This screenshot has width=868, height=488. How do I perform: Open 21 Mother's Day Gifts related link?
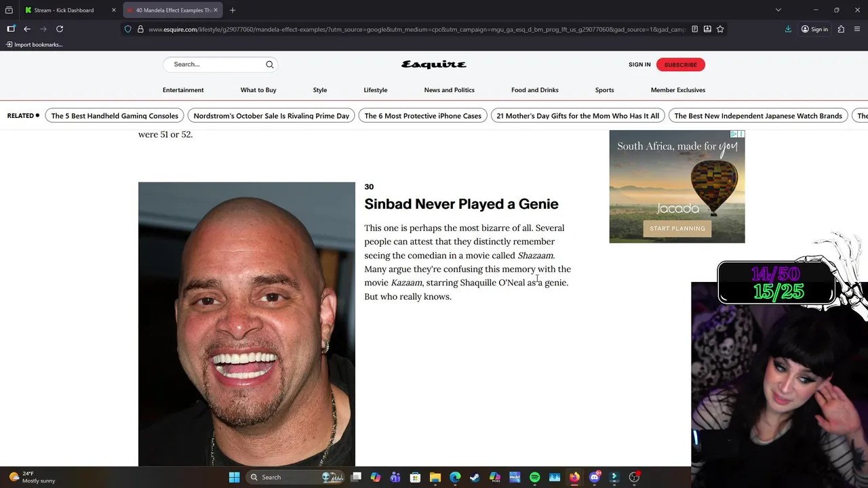(578, 116)
